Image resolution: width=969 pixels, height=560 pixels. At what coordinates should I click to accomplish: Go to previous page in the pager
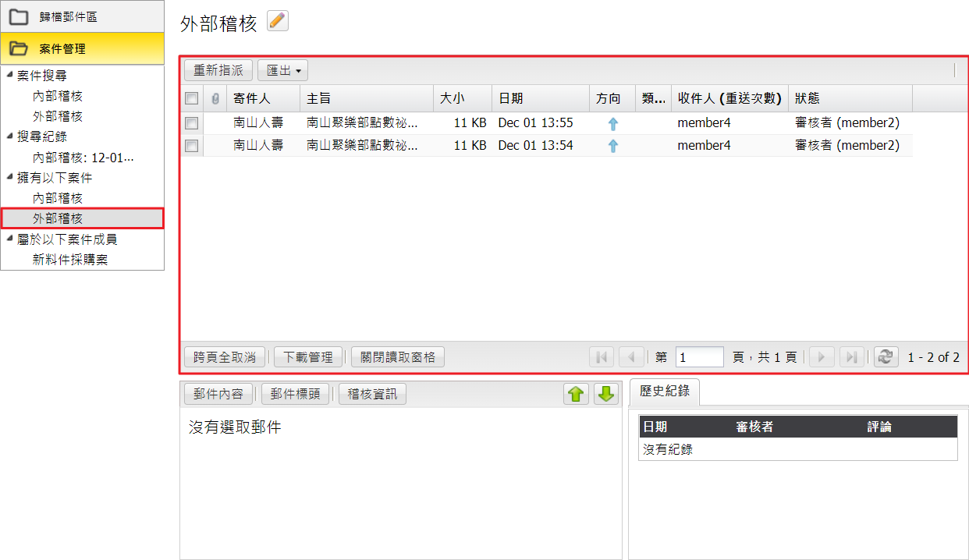631,357
